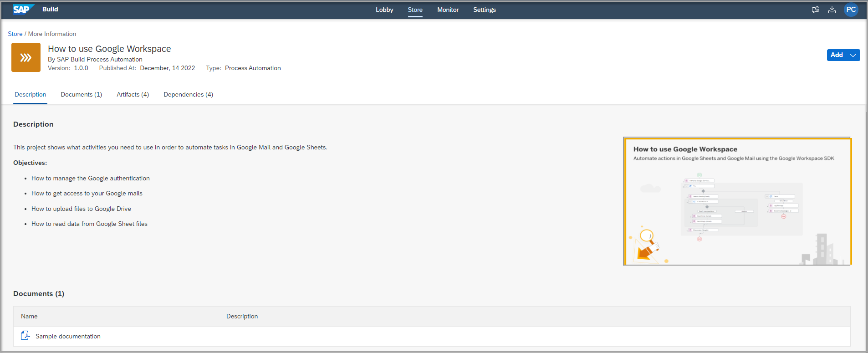Click the Name column header

[x=29, y=316]
